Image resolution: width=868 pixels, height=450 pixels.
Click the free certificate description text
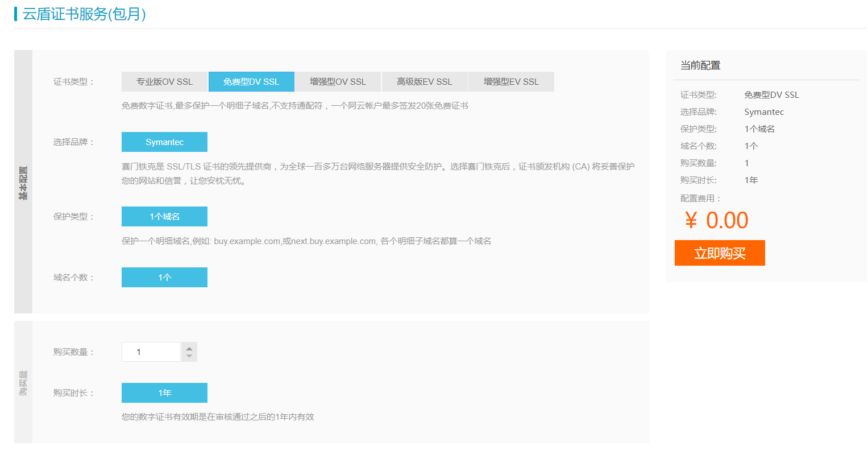pos(295,106)
